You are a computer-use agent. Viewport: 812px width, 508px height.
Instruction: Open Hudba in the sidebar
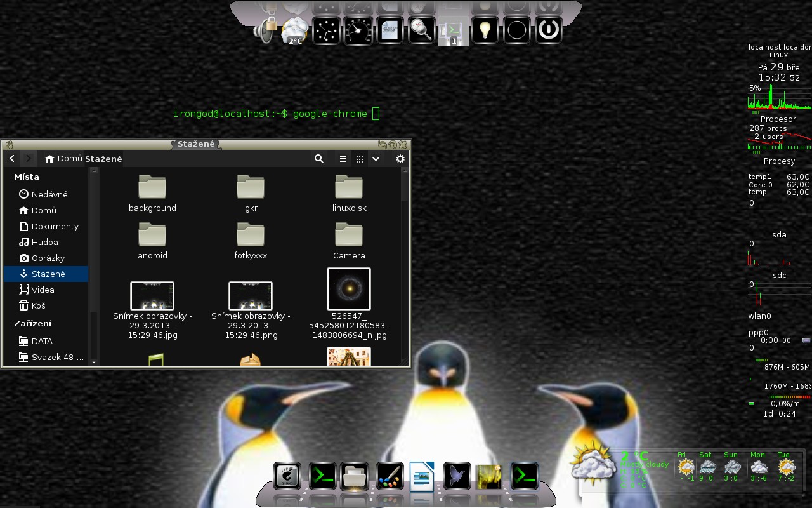point(46,242)
